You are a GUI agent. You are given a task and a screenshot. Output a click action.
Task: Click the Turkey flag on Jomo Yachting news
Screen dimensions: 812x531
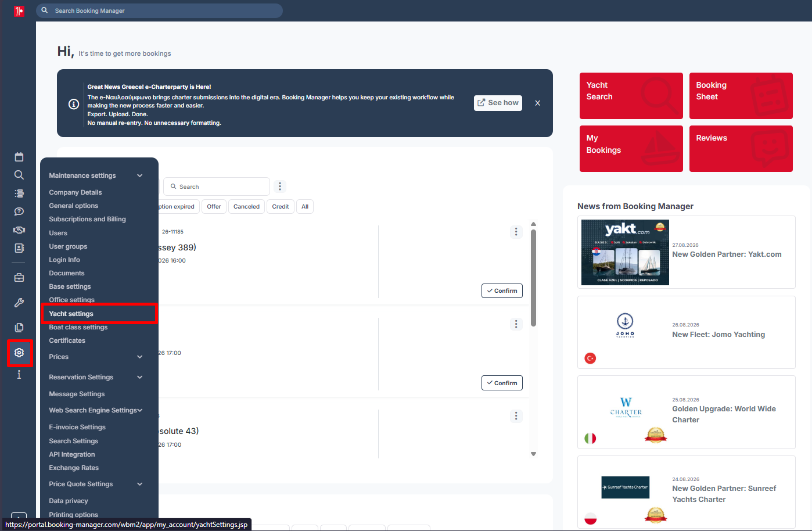(x=590, y=358)
